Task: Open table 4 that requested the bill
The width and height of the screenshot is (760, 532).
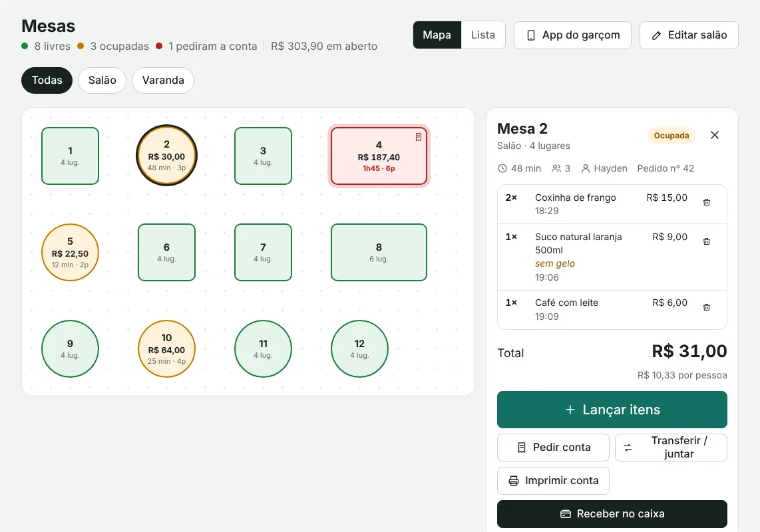Action: tap(379, 156)
